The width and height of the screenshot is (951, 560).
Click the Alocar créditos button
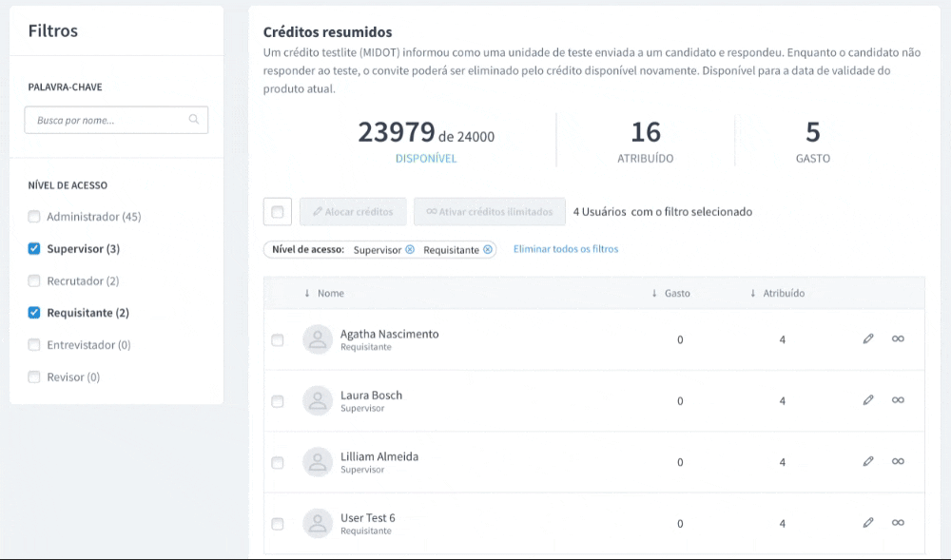coord(353,211)
